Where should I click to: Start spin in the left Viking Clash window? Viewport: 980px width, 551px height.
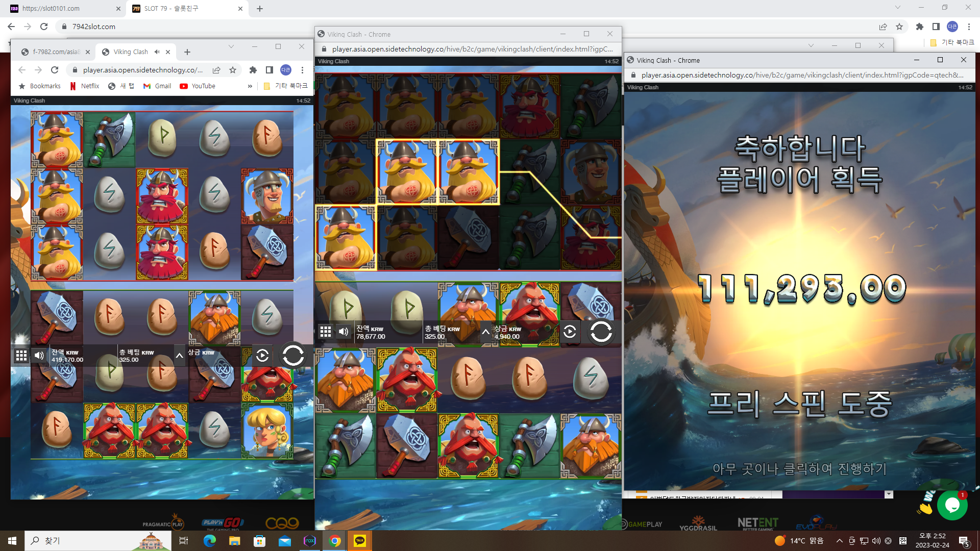pos(293,356)
